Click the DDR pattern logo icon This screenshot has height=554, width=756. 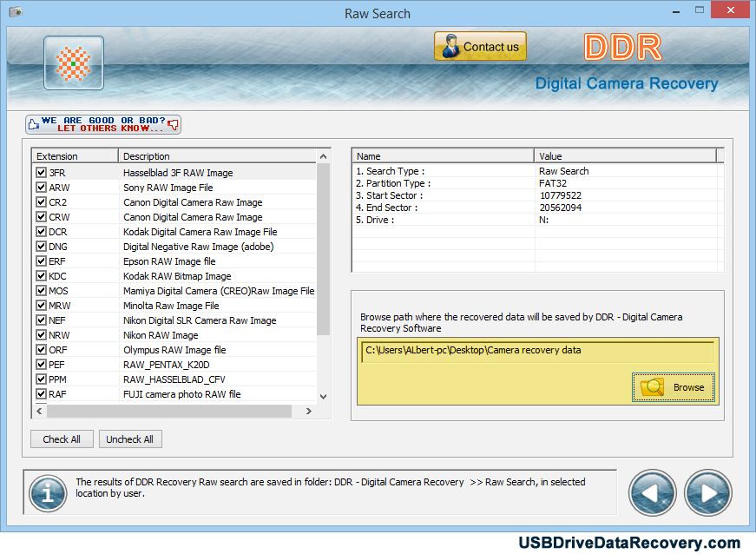(x=73, y=63)
